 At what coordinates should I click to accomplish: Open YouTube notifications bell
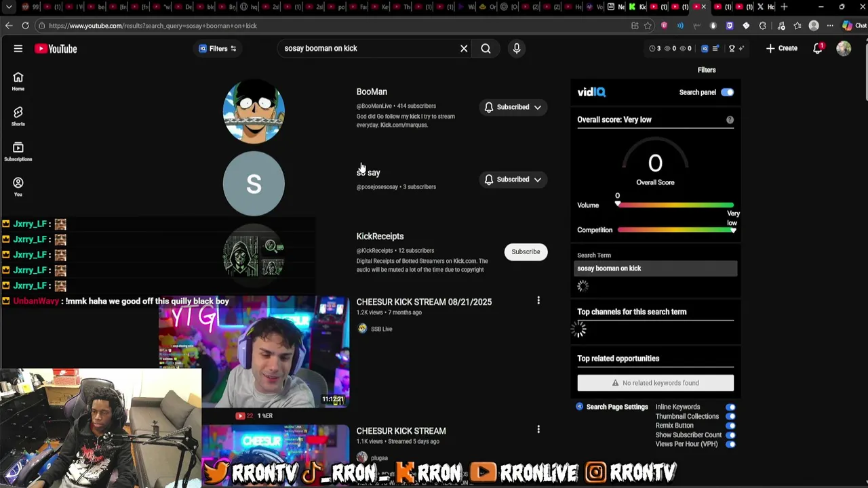[818, 49]
